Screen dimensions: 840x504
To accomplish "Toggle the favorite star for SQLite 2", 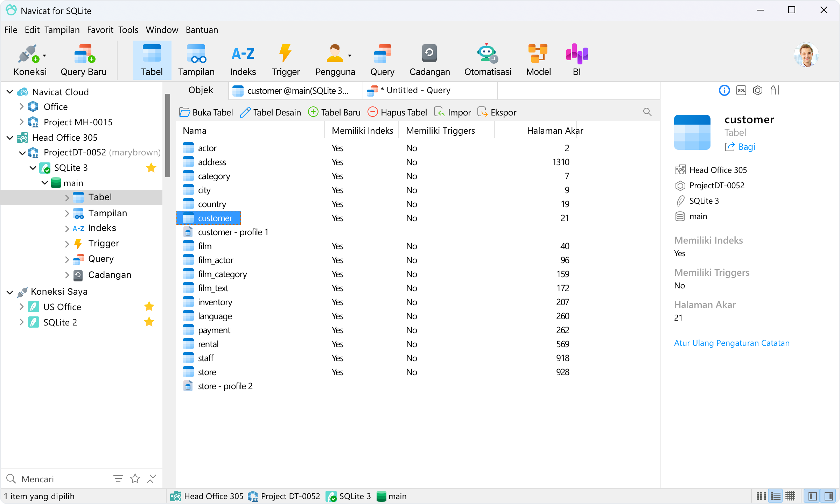I will pos(149,322).
